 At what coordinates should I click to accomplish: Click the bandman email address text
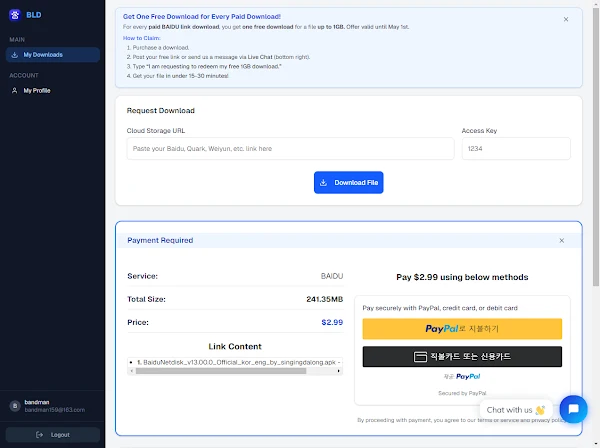[x=55, y=410]
